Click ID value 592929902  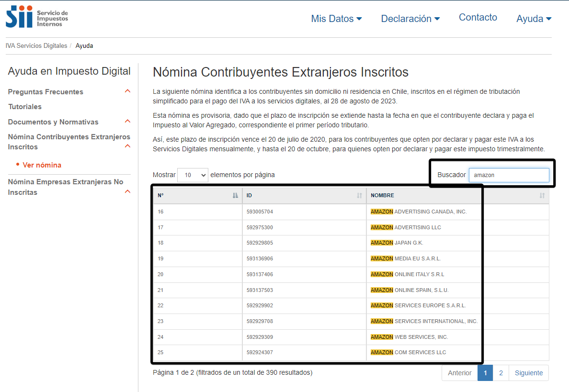coord(260,306)
